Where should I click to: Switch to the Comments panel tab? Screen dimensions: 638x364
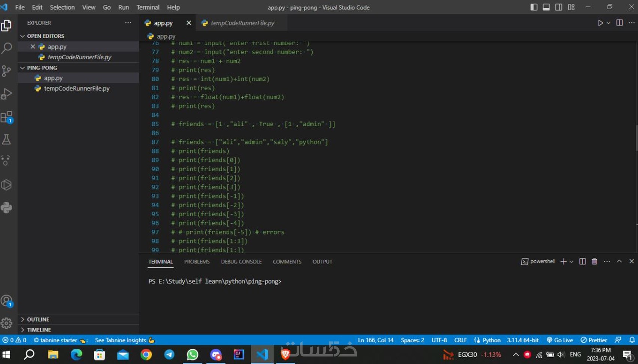coord(287,262)
